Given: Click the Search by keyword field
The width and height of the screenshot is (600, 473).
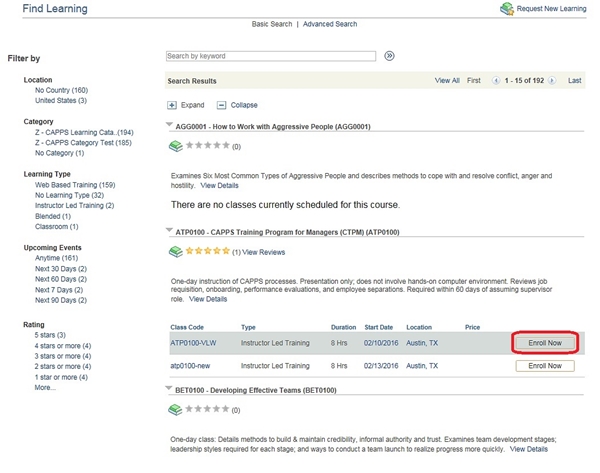Looking at the screenshot, I should [x=270, y=57].
